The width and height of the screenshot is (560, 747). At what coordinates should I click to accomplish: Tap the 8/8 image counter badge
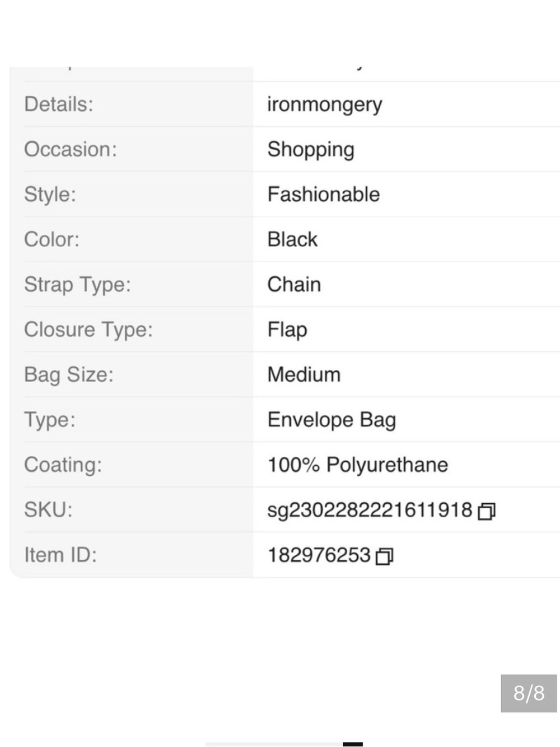pyautogui.click(x=529, y=693)
